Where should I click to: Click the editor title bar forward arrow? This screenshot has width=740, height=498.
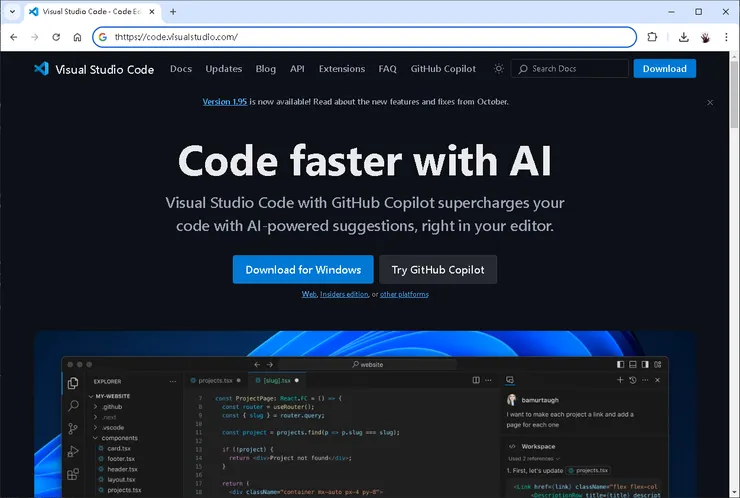269,364
